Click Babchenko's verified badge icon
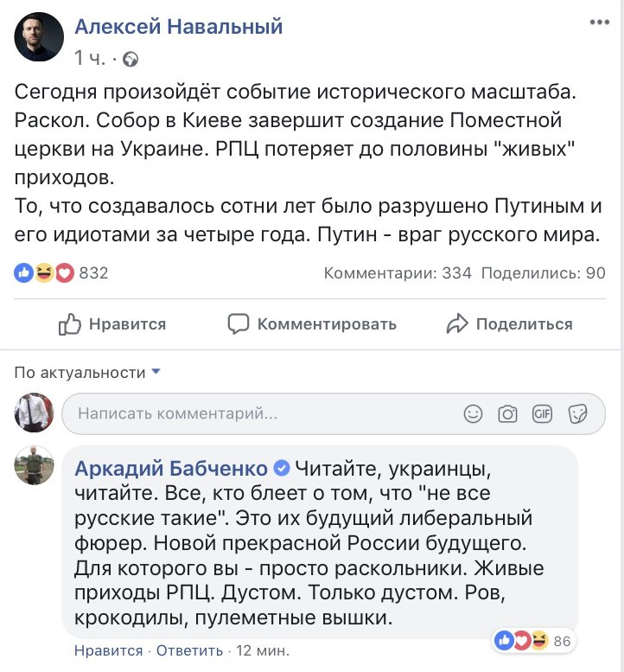624x672 pixels. (x=281, y=469)
